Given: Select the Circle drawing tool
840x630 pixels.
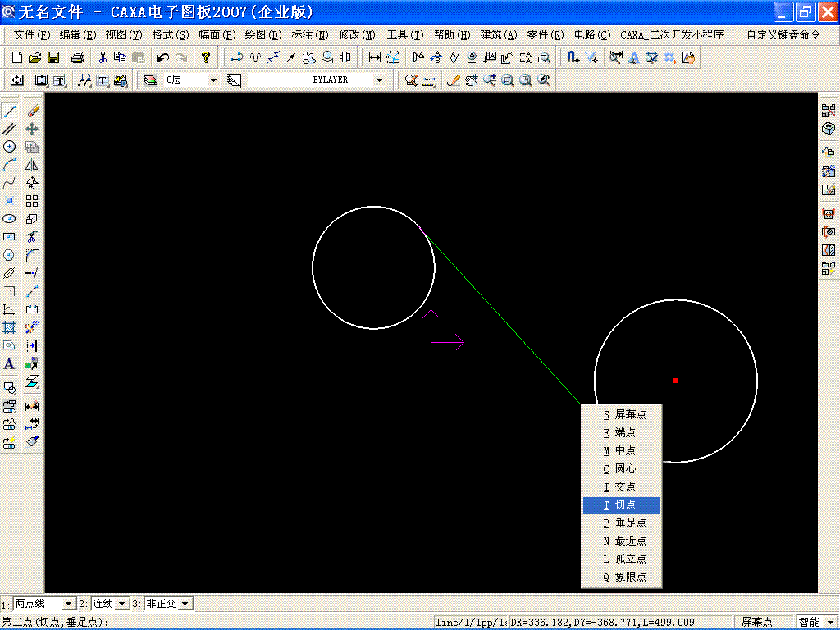Looking at the screenshot, I should coord(9,147).
